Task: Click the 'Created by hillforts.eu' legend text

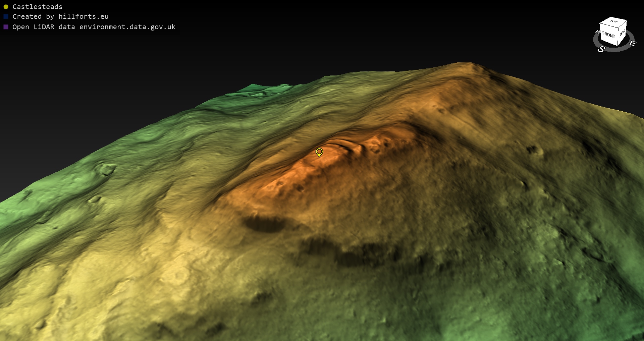Action: [60, 16]
